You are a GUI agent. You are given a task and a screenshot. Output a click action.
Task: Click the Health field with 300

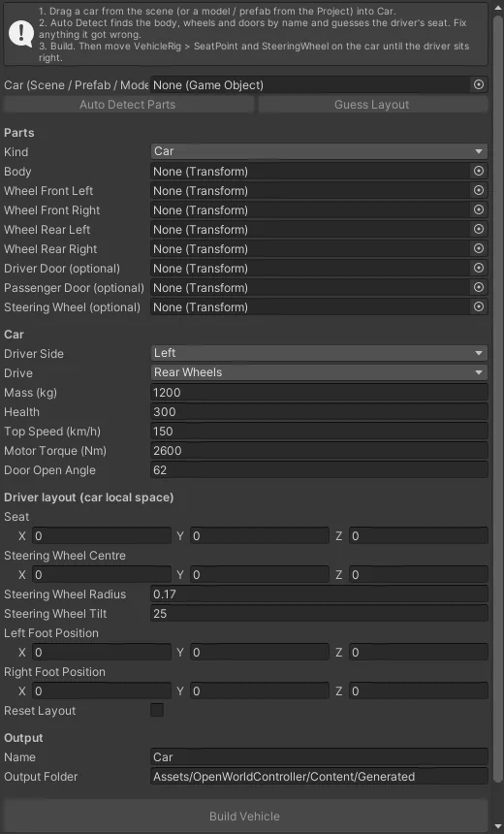point(319,412)
